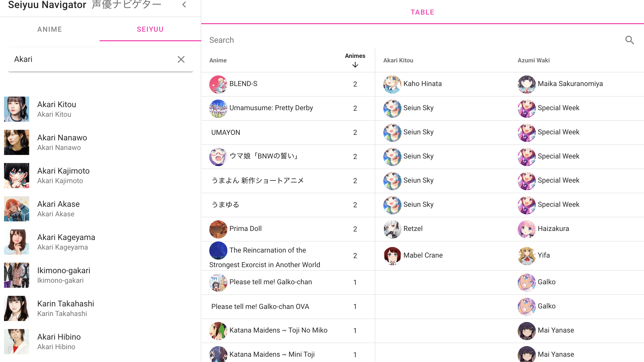Click the うまよん 新作ショートアニメ title
The image size is (644, 362).
[258, 180]
